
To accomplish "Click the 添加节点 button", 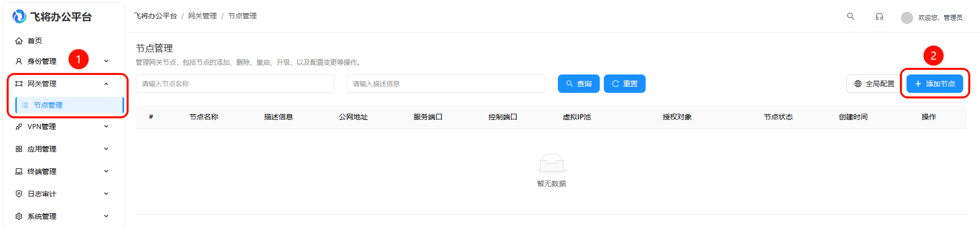I will point(935,84).
